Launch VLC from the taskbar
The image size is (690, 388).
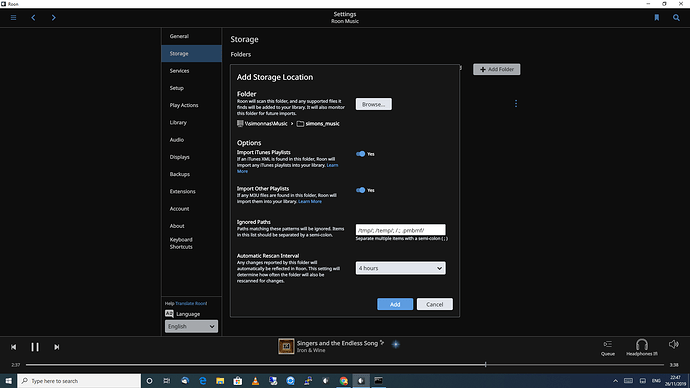point(255,381)
